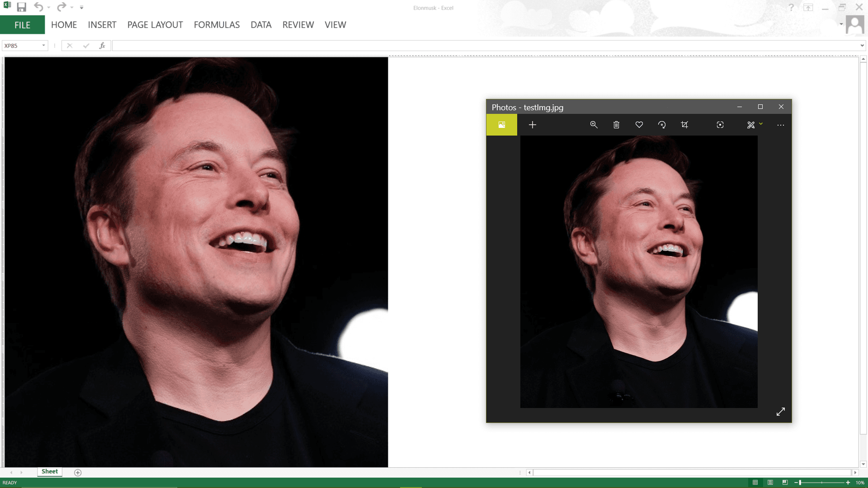
Task: Rotate the image in Photos viewer
Action: coord(662,125)
